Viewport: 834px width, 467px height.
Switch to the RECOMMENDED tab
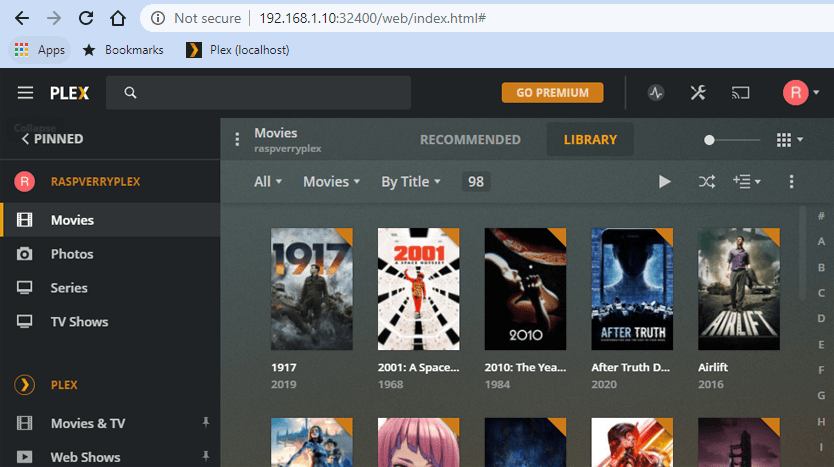tap(470, 139)
